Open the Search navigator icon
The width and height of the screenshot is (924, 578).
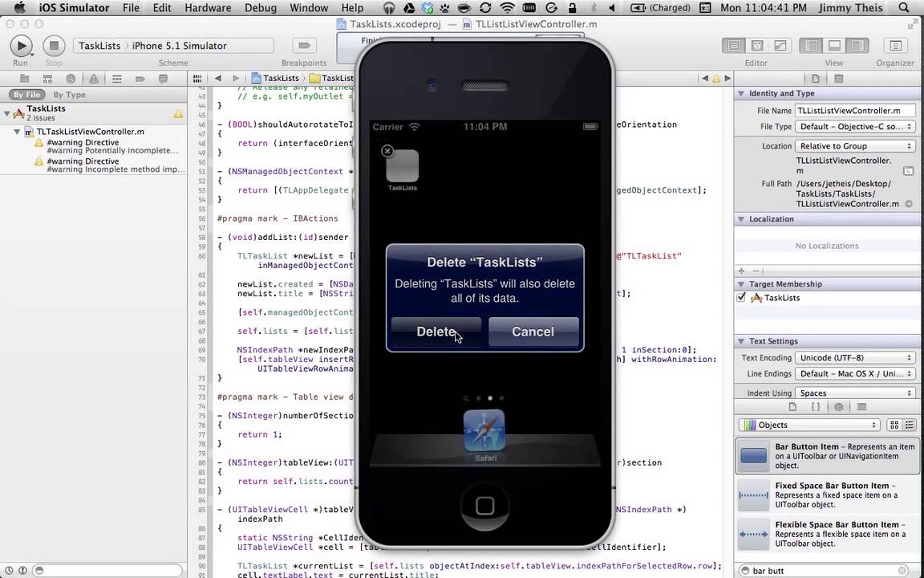pos(71,79)
